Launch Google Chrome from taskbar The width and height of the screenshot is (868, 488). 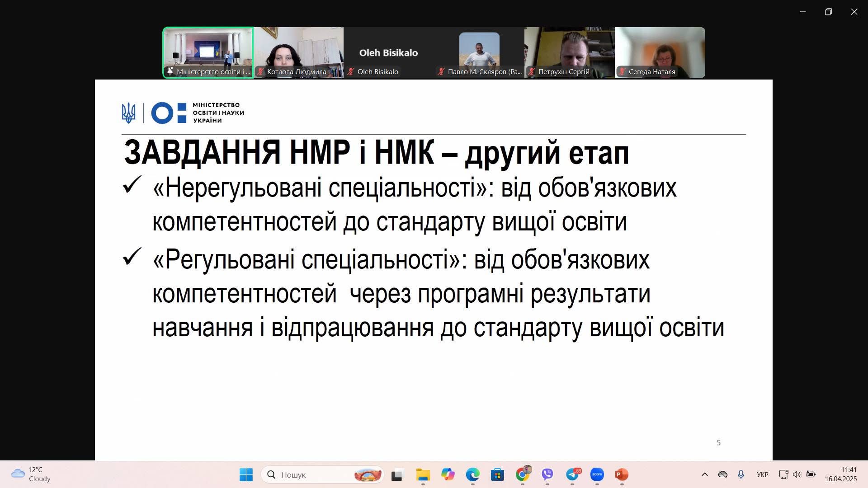coord(523,474)
